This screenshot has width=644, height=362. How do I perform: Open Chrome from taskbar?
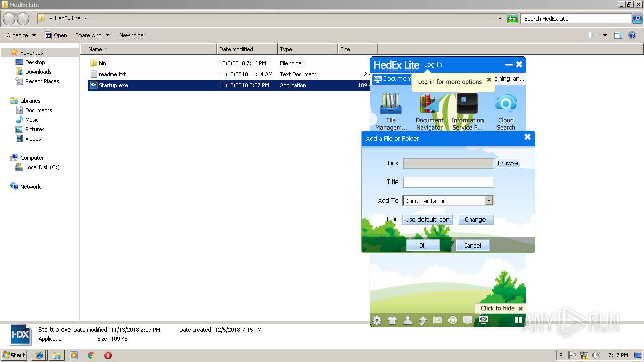[x=91, y=355]
